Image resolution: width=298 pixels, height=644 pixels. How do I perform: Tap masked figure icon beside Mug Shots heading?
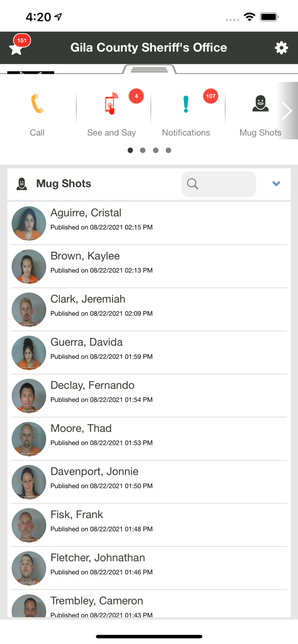click(x=22, y=184)
